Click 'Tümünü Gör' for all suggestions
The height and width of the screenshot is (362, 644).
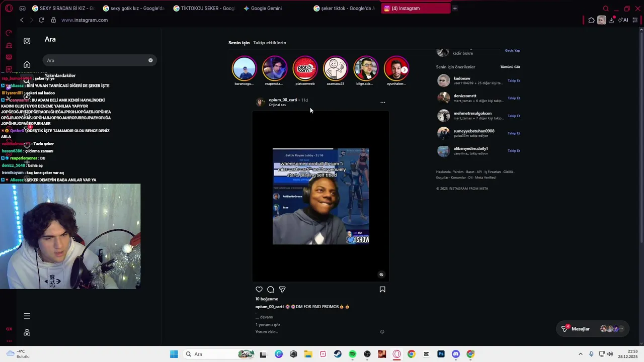coord(510,67)
